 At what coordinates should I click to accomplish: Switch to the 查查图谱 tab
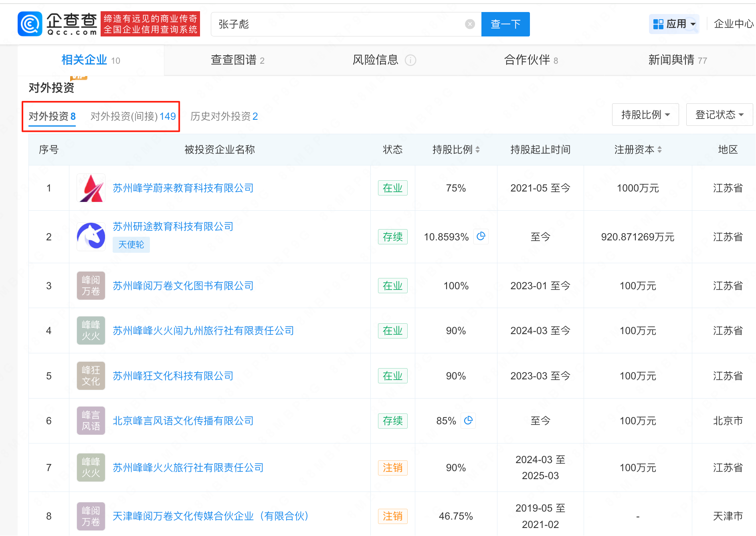point(238,60)
